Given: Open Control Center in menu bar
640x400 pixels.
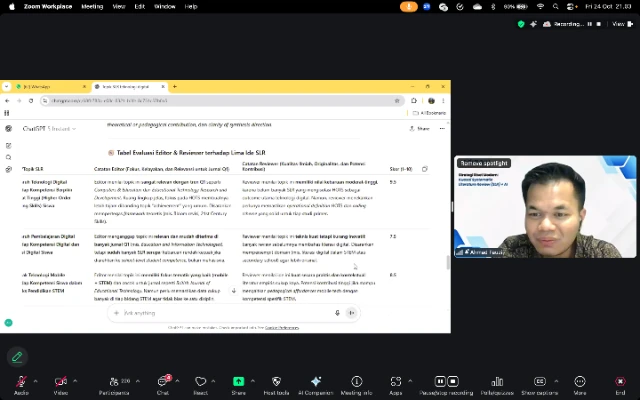Looking at the screenshot, I should coord(571,7).
